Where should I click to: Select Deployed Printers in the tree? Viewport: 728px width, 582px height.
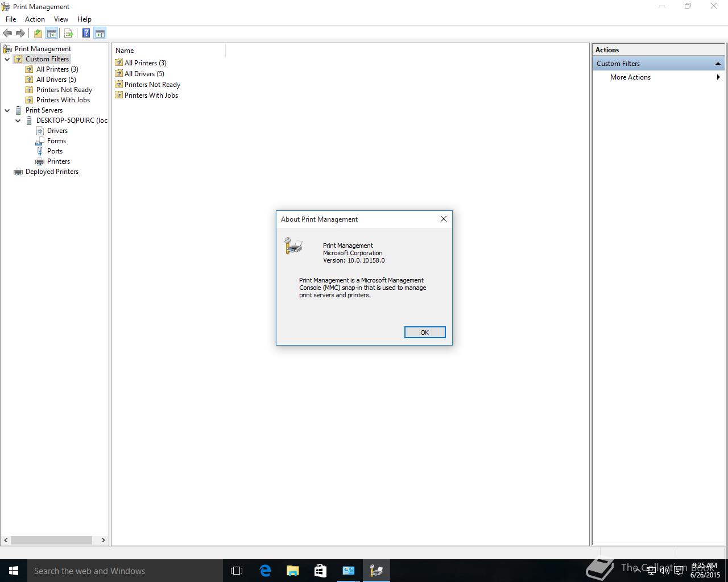click(52, 172)
